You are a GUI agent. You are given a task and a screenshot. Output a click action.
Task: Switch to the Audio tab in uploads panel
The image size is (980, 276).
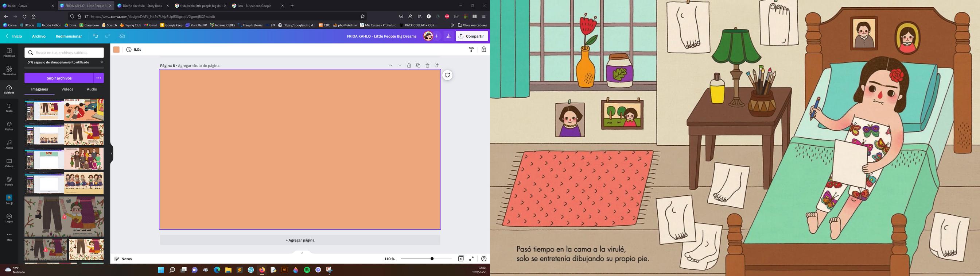point(92,89)
